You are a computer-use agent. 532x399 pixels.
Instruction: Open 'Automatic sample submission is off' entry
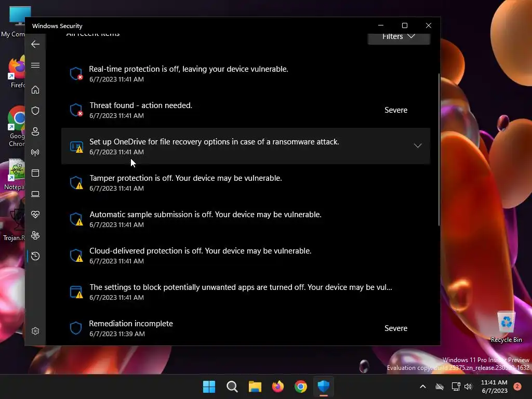coord(246,219)
